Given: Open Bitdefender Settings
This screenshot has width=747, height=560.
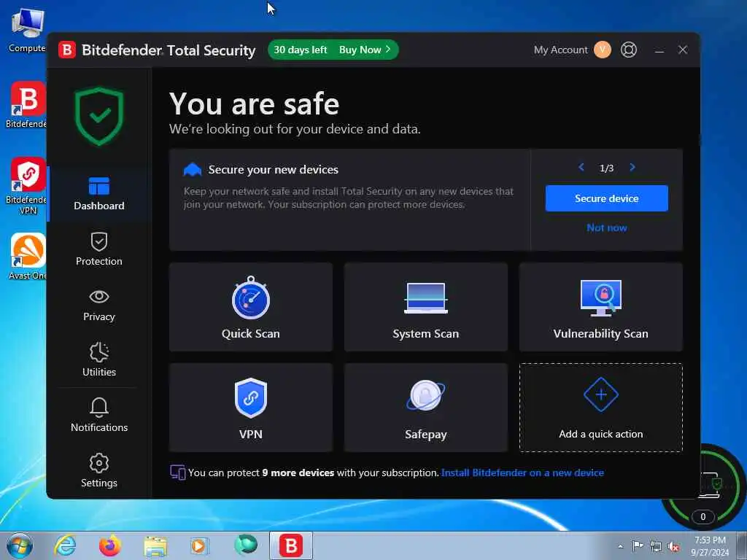Looking at the screenshot, I should click(99, 470).
